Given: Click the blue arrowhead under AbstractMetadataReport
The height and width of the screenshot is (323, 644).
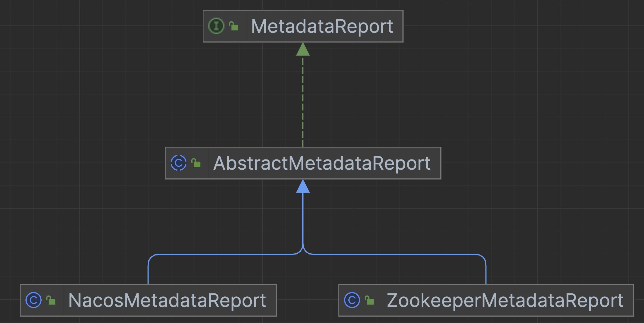Looking at the screenshot, I should 303,186.
